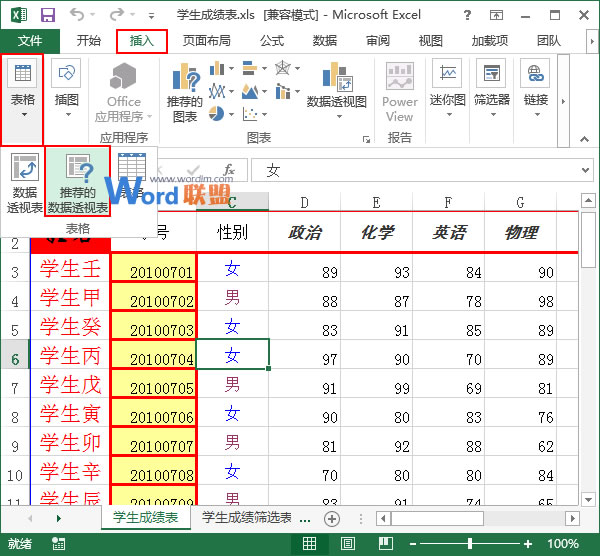Click 数据透视表 PivotTable button

pos(24,184)
